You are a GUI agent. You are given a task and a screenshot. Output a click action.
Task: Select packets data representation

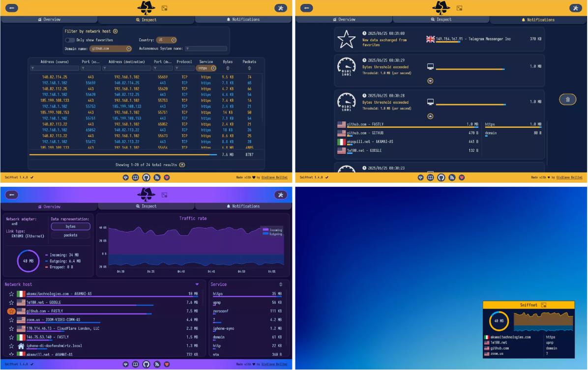point(70,235)
